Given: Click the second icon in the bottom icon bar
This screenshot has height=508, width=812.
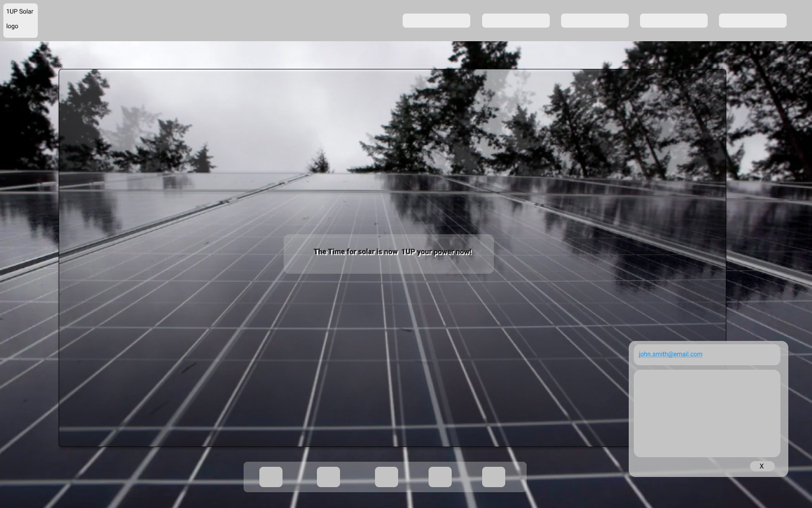Looking at the screenshot, I should 328,477.
